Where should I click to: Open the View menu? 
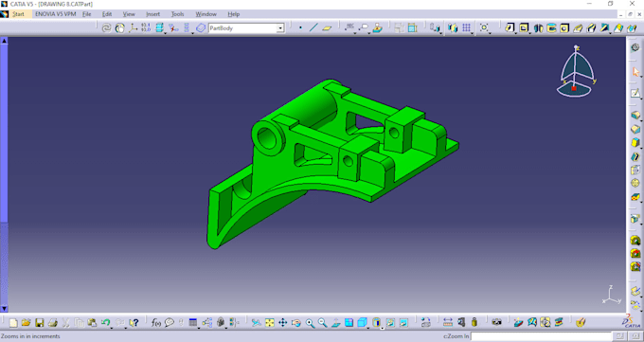pos(129,14)
